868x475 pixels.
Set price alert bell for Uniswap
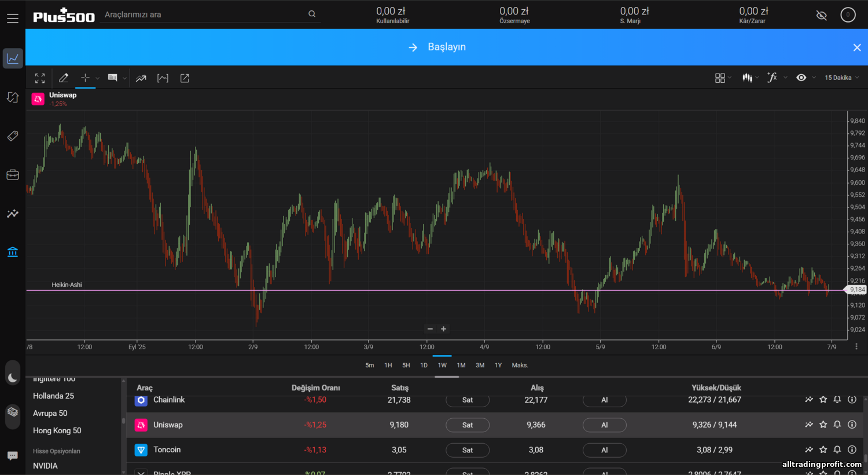837,425
